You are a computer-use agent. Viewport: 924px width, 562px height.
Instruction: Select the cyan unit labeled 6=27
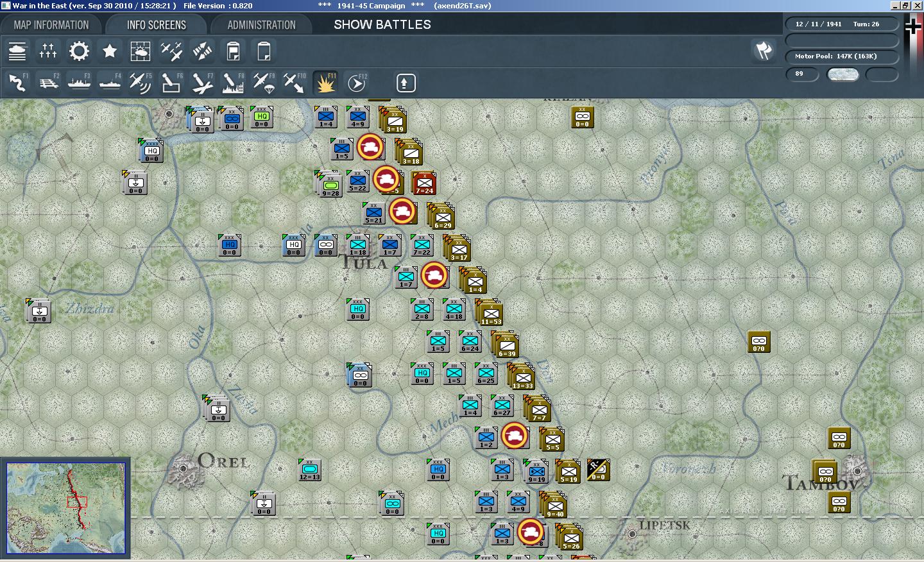click(502, 405)
